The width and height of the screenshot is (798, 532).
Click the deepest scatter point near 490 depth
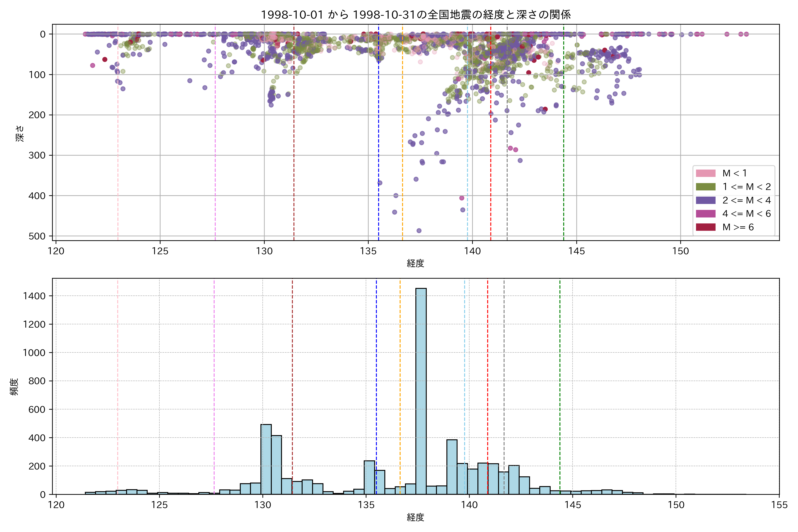pyautogui.click(x=419, y=231)
